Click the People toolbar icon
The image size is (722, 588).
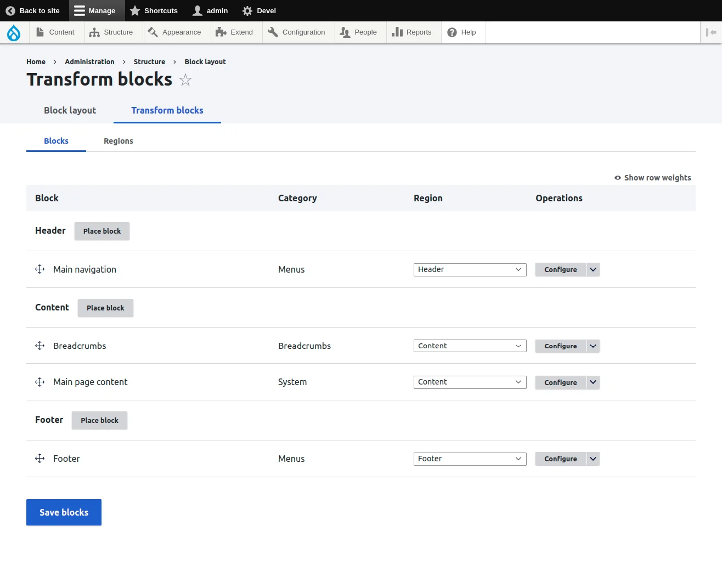tap(345, 32)
